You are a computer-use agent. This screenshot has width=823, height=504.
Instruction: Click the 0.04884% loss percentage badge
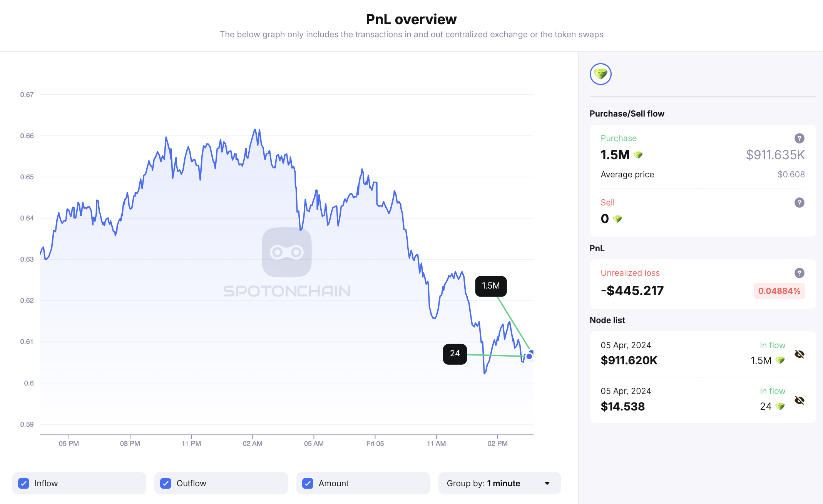779,291
